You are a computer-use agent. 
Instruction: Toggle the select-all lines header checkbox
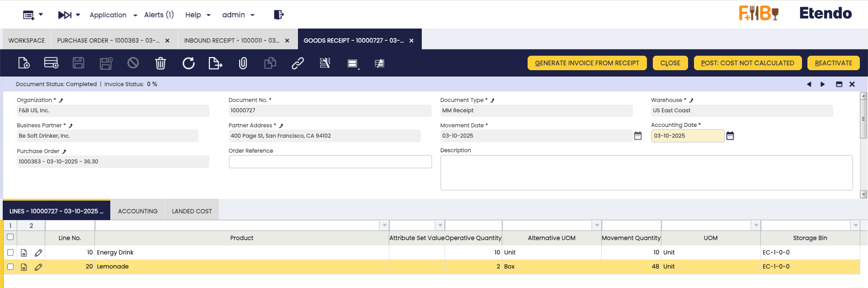tap(10, 237)
